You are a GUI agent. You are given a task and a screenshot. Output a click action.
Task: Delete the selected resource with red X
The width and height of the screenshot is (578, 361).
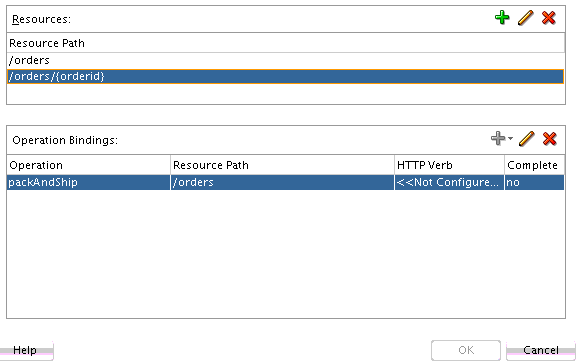[549, 17]
